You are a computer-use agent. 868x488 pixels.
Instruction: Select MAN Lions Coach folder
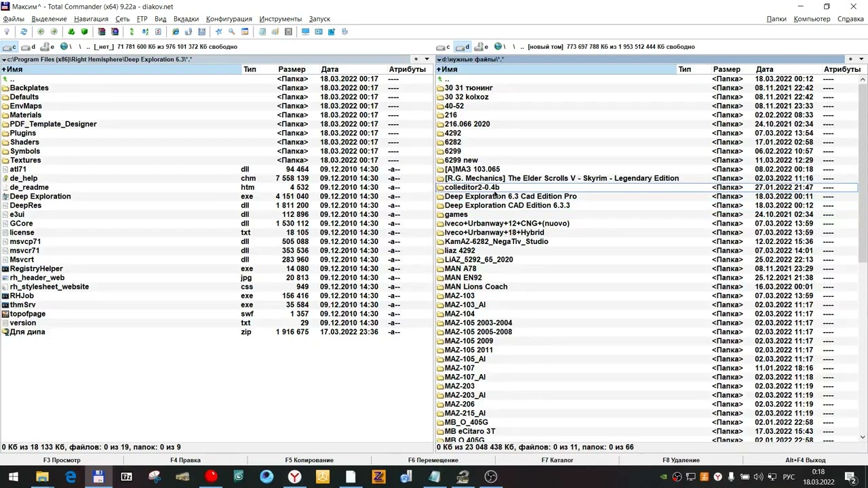pos(476,287)
